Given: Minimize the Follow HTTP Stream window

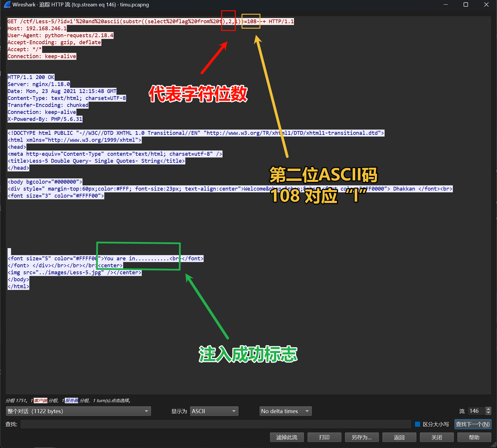Looking at the screenshot, I should tap(446, 5).
